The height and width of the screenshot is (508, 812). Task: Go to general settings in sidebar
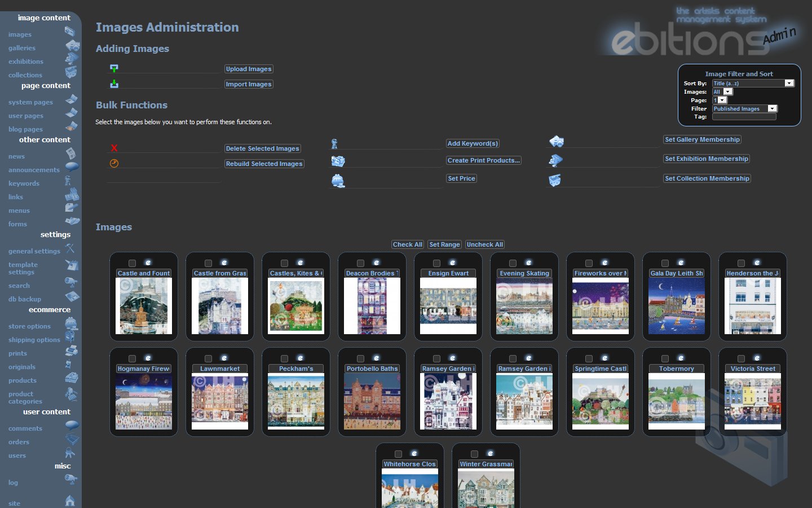tap(34, 251)
